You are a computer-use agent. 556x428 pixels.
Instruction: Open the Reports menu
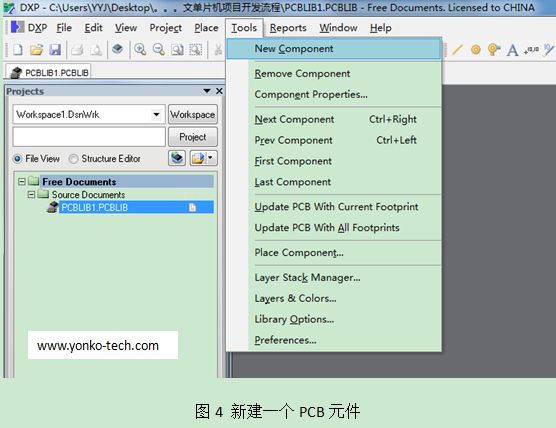(x=288, y=28)
